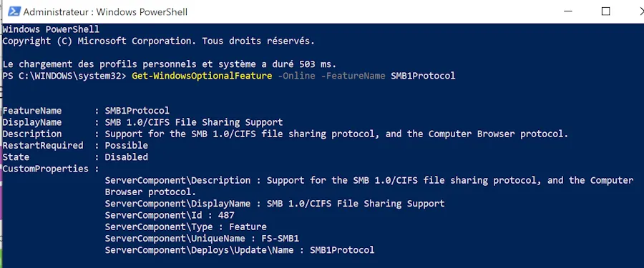Click the Possible value of RestartRequired
Screen dimensions: 644x268
126,145
